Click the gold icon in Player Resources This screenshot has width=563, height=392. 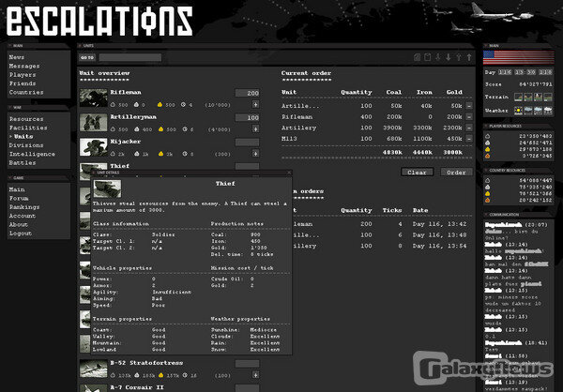click(x=488, y=149)
